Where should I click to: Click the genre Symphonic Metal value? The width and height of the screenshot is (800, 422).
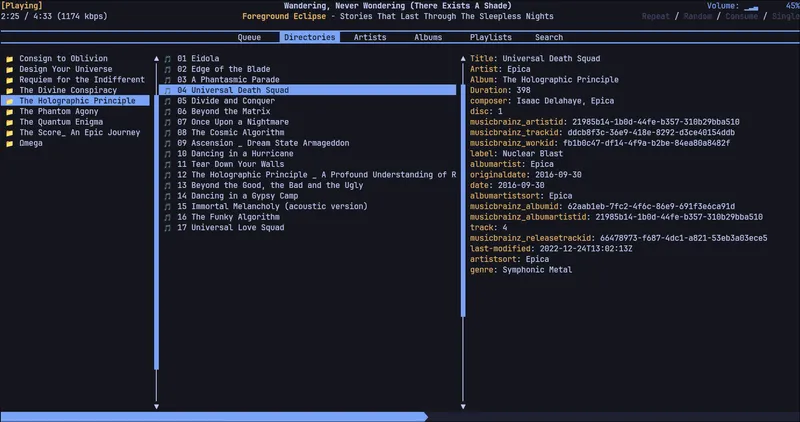pyautogui.click(x=537, y=270)
